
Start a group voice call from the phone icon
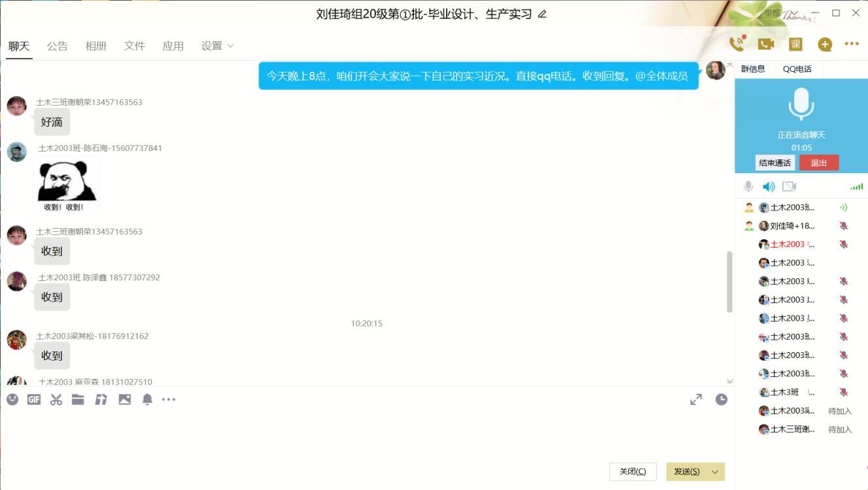click(737, 44)
